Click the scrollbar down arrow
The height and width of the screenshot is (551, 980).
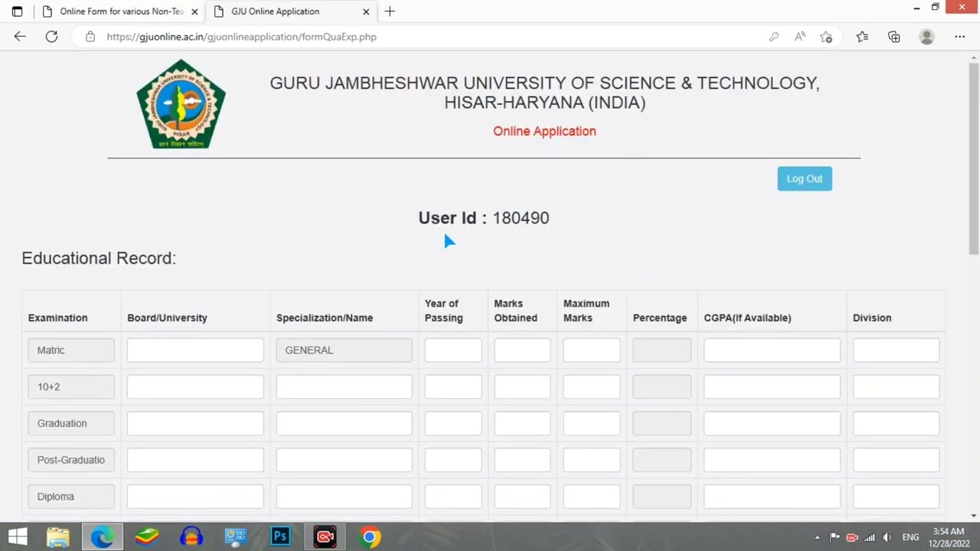coord(974,516)
